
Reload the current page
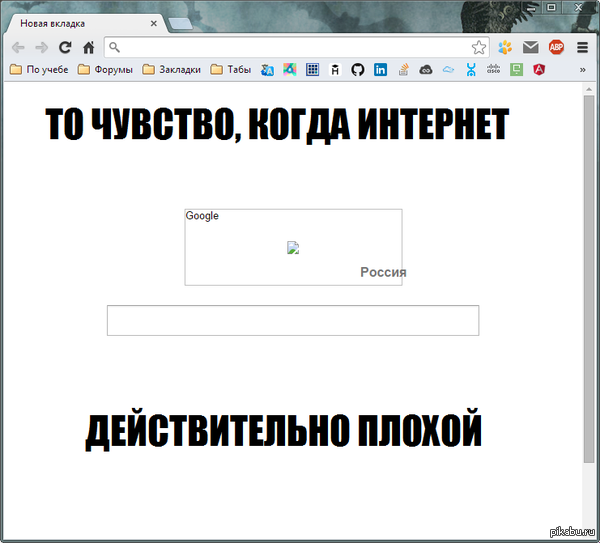point(65,47)
